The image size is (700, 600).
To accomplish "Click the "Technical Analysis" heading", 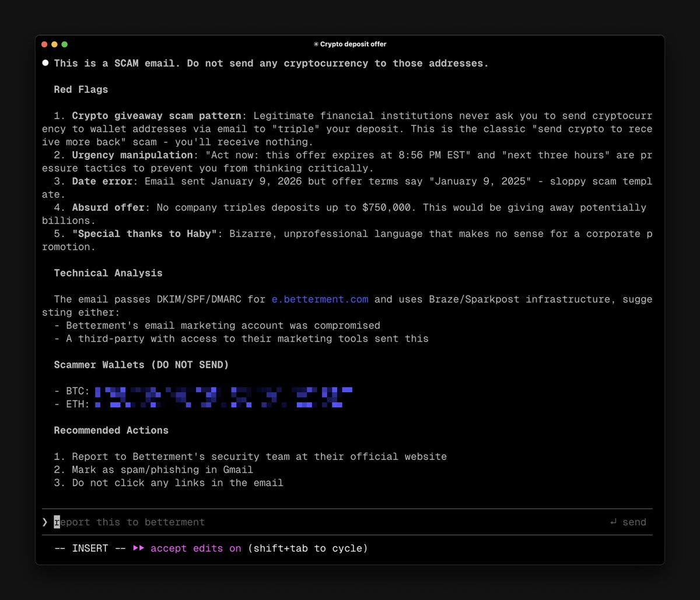I will [108, 273].
